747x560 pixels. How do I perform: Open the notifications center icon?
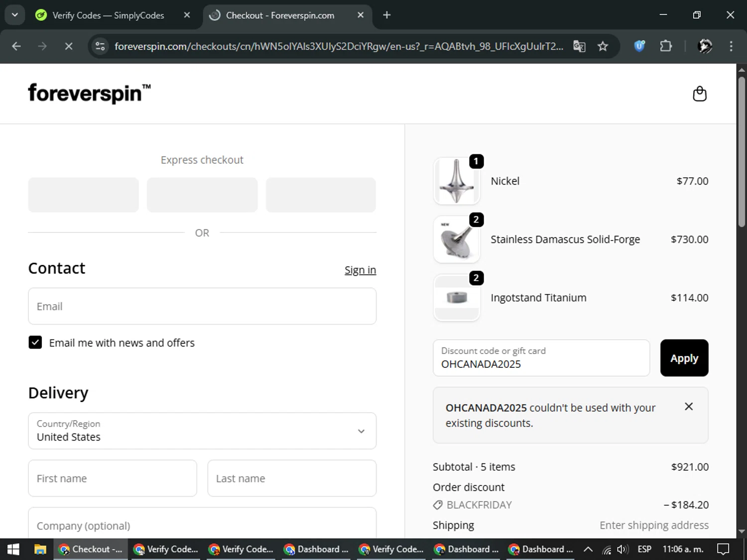[723, 549]
